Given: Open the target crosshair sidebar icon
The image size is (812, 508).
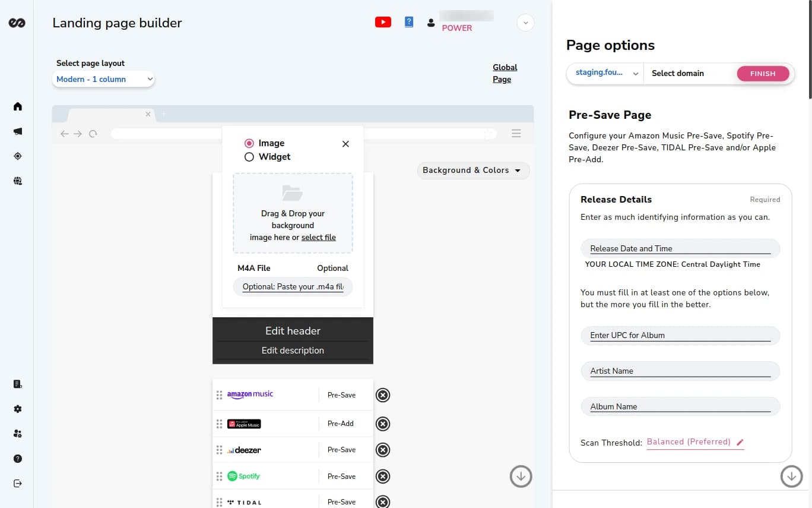Looking at the screenshot, I should (18, 156).
